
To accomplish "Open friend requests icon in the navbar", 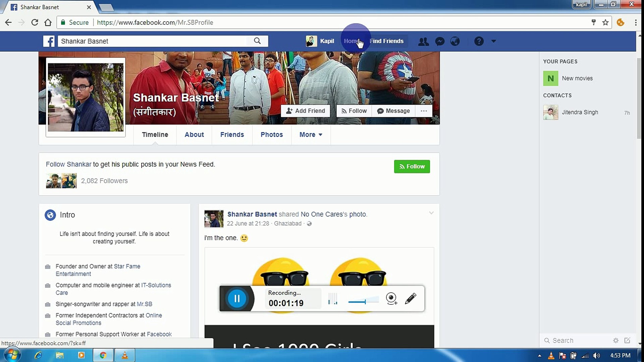I will [x=423, y=41].
